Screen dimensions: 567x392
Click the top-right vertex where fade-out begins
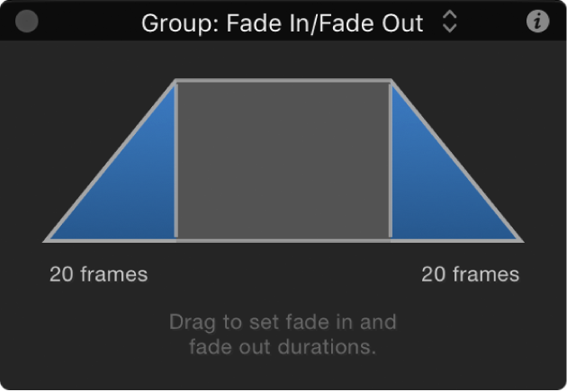point(391,83)
